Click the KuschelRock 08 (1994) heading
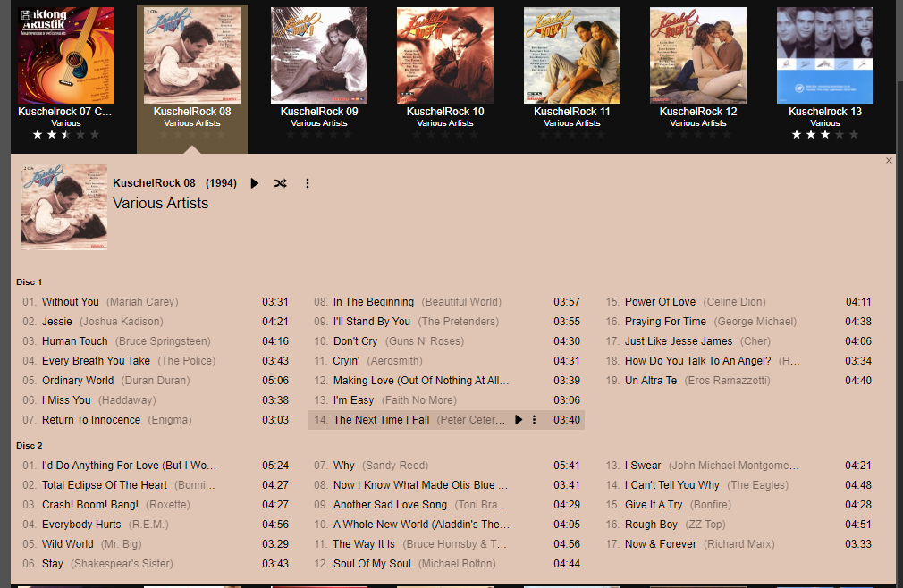Viewport: 903px width, 588px height. tap(174, 183)
